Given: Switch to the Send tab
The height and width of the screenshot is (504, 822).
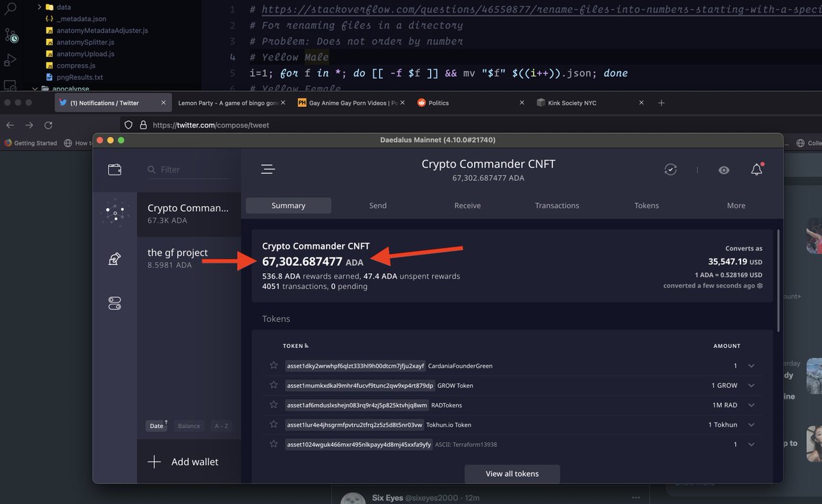Looking at the screenshot, I should pos(378,205).
